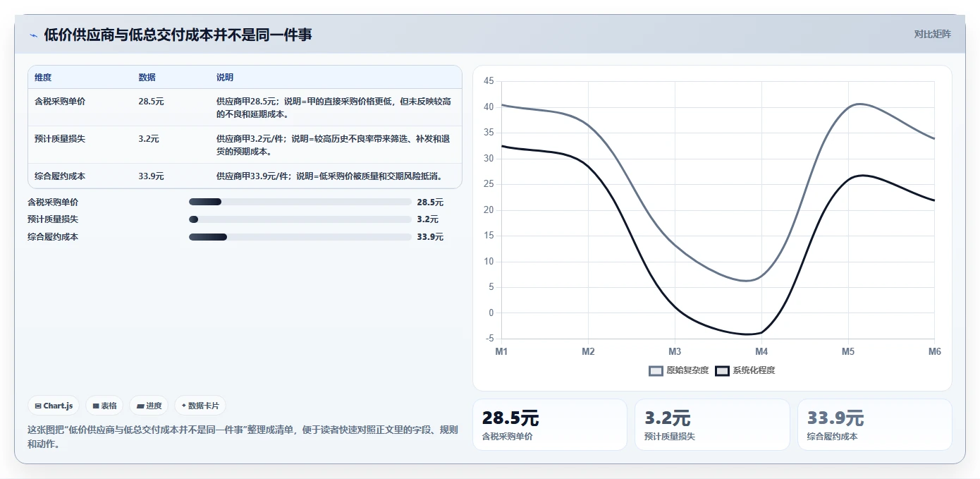Screen dimensions: 980x479
Task: Click the M1 axis label
Action: (x=501, y=351)
